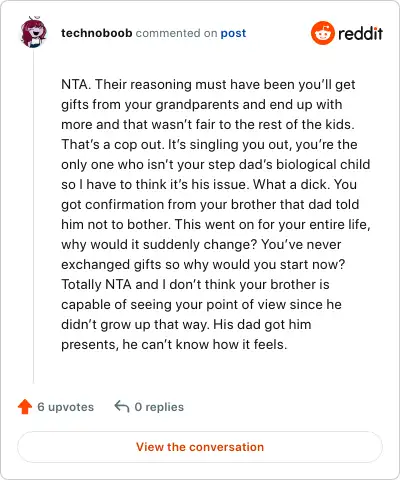Image resolution: width=400 pixels, height=480 pixels.
Task: Click the '6 upvotes' count label
Action: point(65,407)
